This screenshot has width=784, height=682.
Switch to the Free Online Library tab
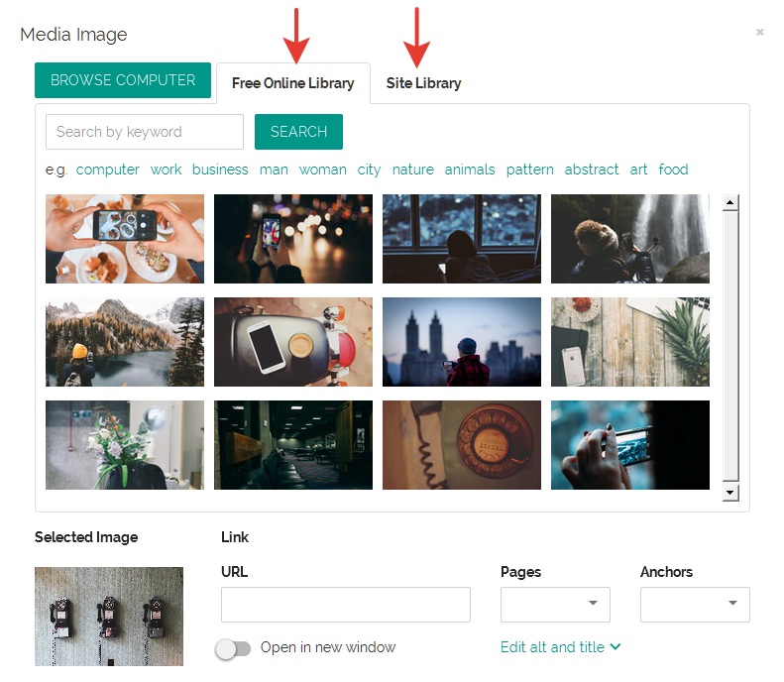pos(292,83)
